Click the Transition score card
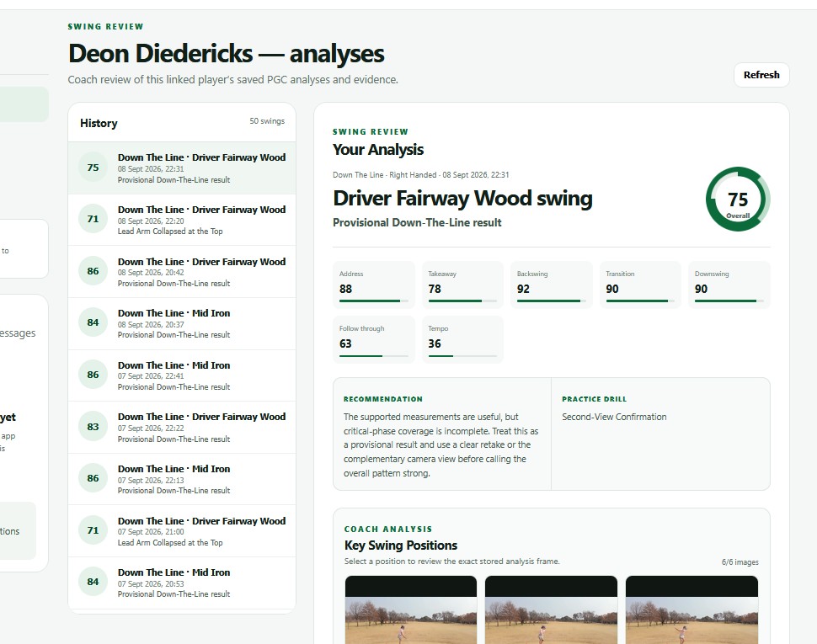The height and width of the screenshot is (644, 817). click(x=640, y=285)
